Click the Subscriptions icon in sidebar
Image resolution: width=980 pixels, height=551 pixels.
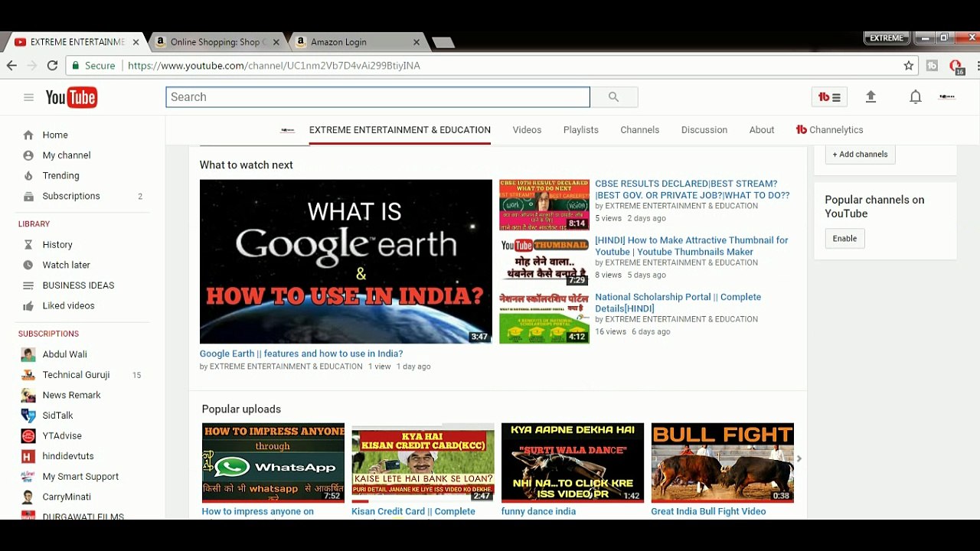[x=28, y=196]
